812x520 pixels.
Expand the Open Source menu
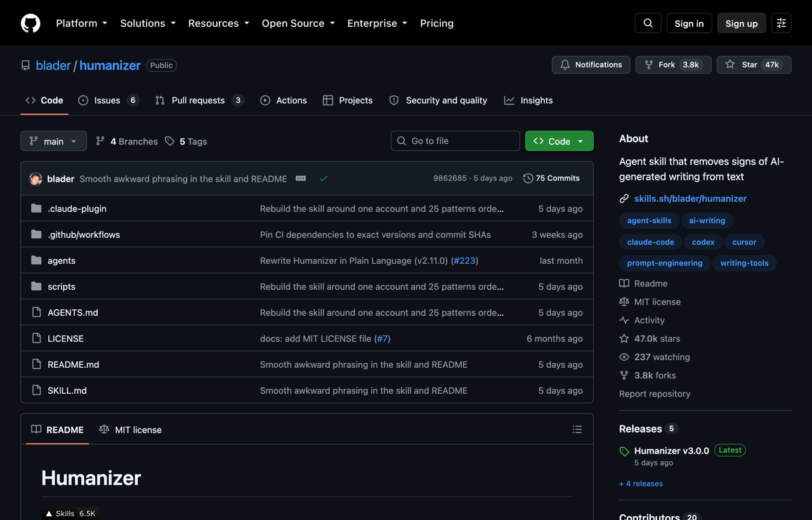298,23
